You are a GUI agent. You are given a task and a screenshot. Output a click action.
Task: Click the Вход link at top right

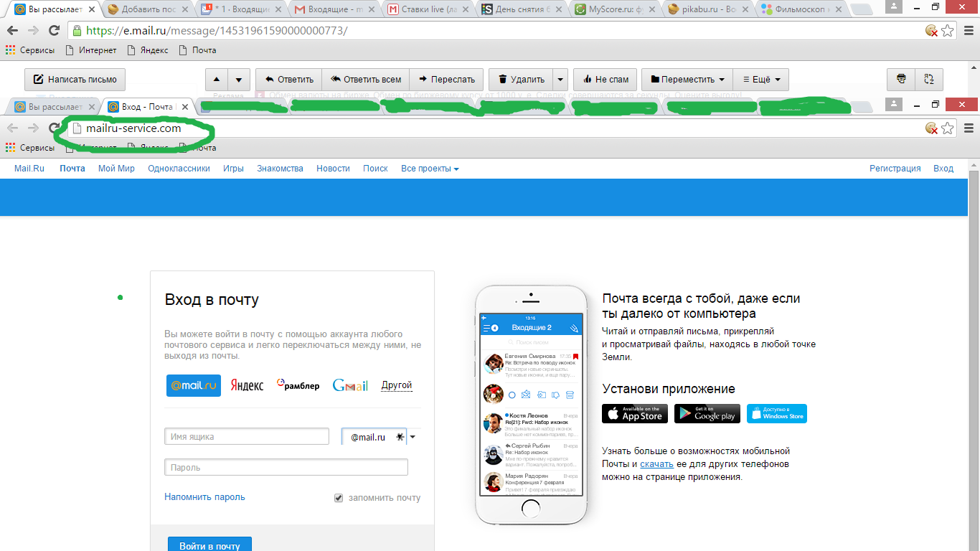943,169
